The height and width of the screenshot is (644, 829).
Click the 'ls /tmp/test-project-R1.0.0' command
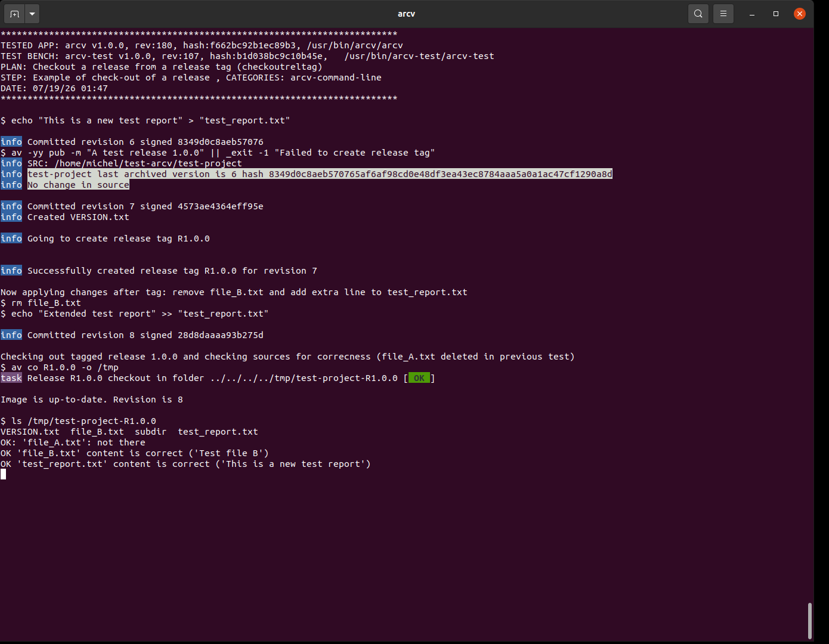pos(78,421)
